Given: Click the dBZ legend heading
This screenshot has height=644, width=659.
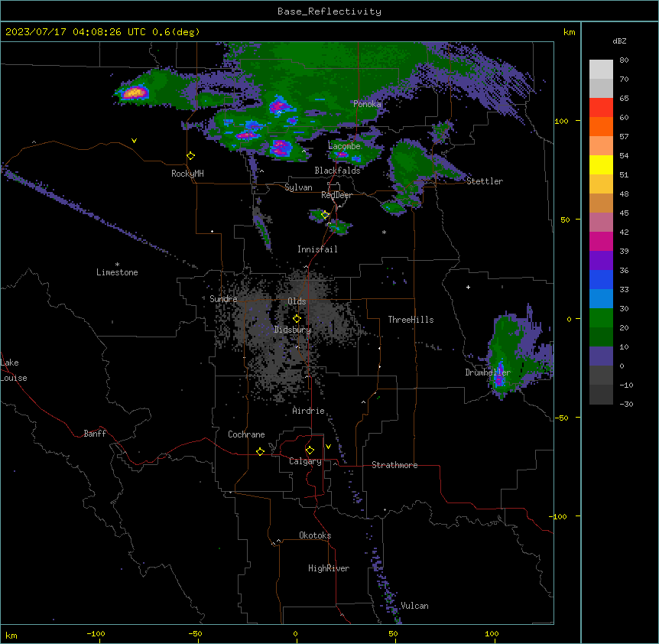Looking at the screenshot, I should click(x=619, y=41).
